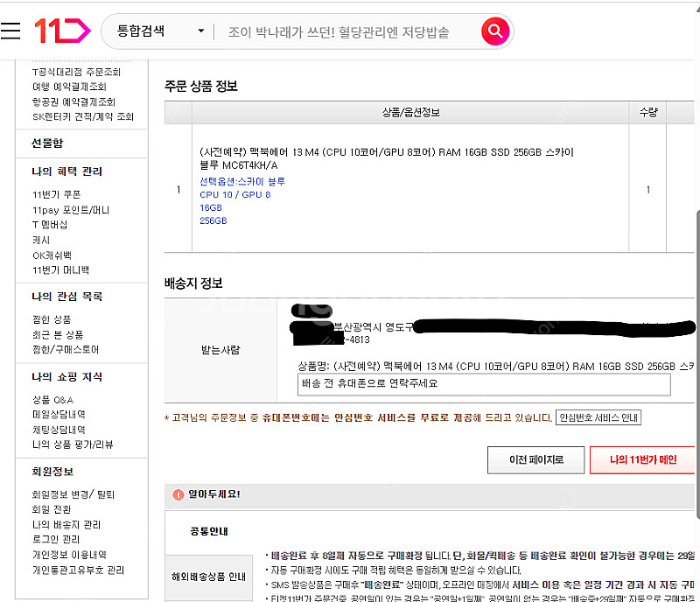Click the 상품/옵션정보 column header

pyautogui.click(x=410, y=112)
